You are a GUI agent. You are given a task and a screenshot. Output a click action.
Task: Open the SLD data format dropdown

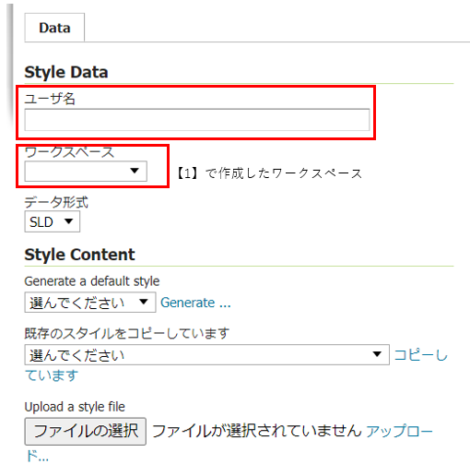pos(53,221)
